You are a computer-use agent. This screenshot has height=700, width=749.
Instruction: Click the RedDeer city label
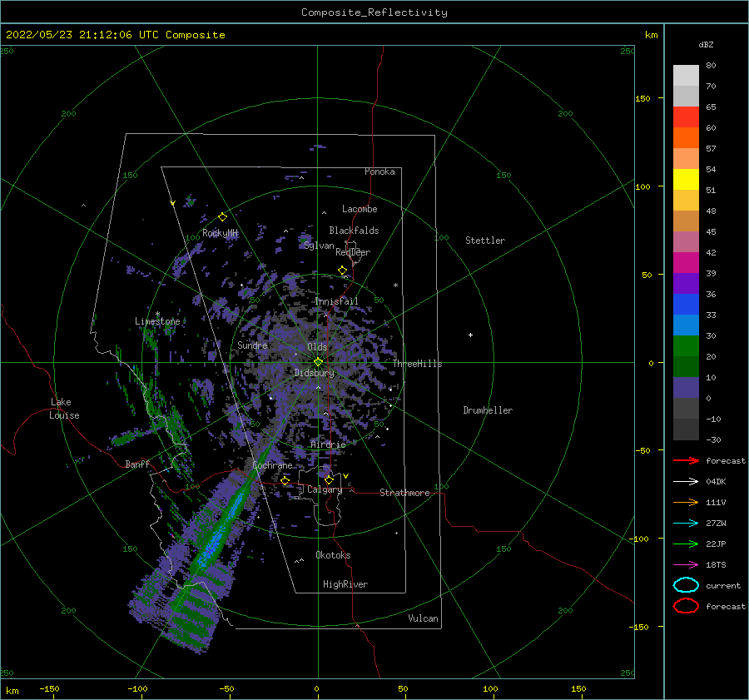pos(353,252)
